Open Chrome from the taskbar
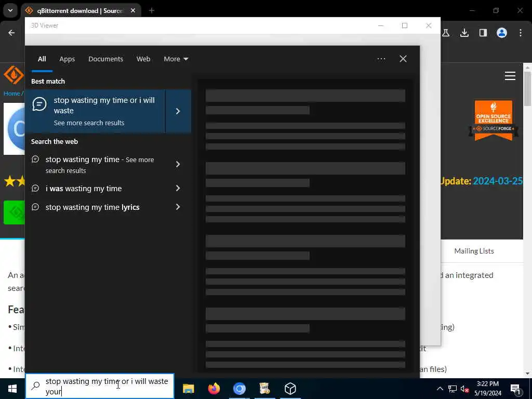 pyautogui.click(x=239, y=389)
